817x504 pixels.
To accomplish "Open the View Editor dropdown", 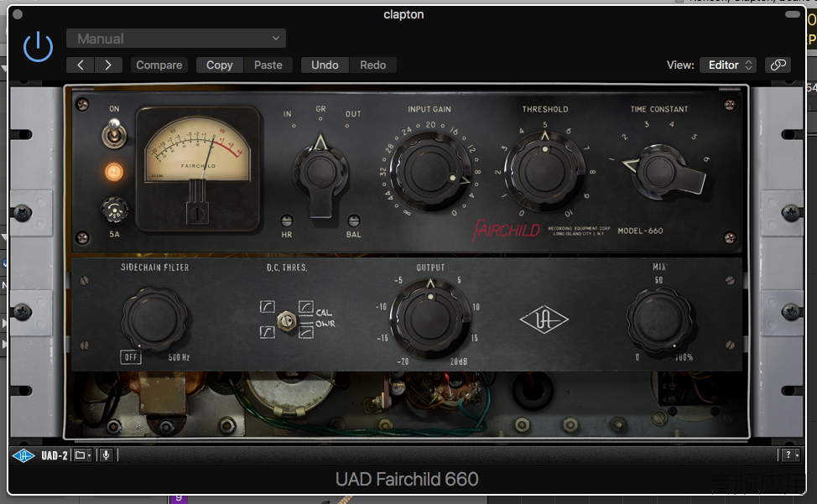I will (728, 65).
